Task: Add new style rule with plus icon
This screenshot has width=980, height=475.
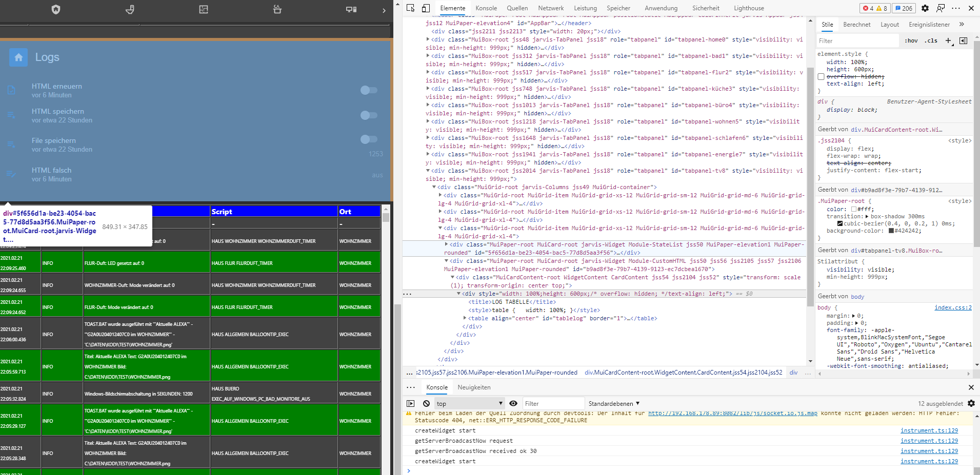Action: [948, 40]
